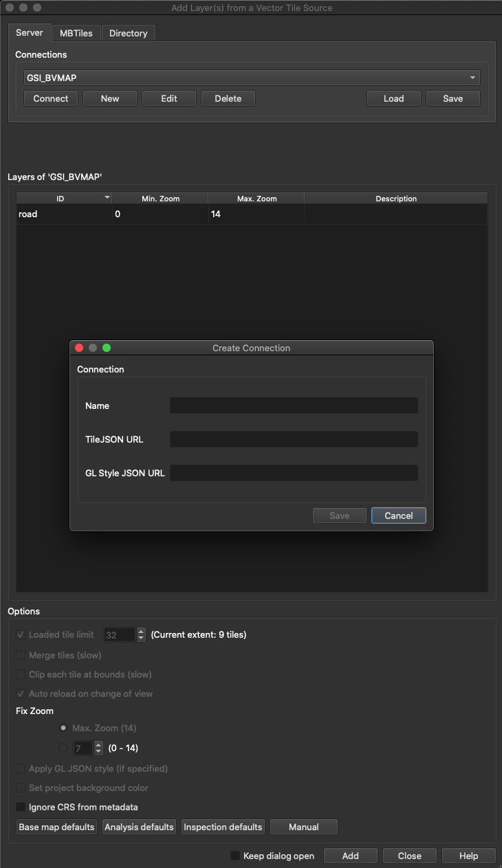Image resolution: width=502 pixels, height=868 pixels.
Task: Toggle Auto reload on change of view
Action: [21, 693]
